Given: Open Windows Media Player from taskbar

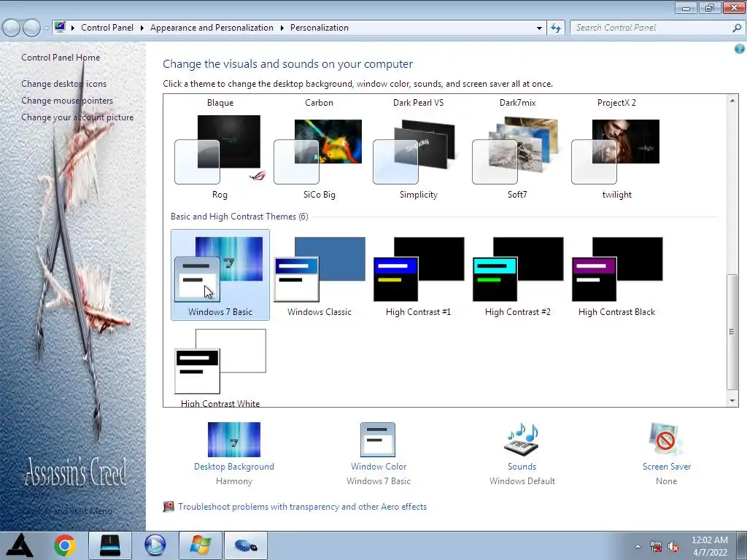Looking at the screenshot, I should pos(155,545).
